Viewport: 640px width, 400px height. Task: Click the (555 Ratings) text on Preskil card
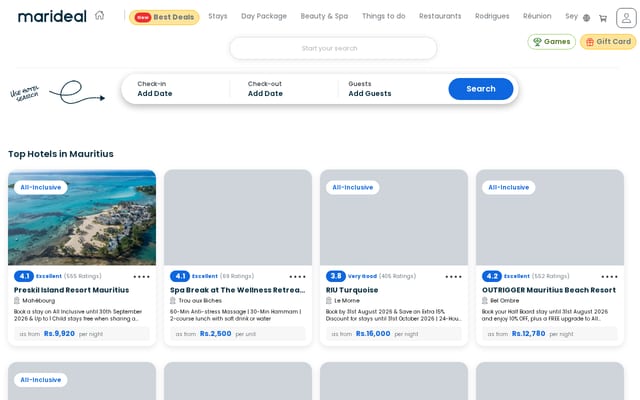click(82, 276)
